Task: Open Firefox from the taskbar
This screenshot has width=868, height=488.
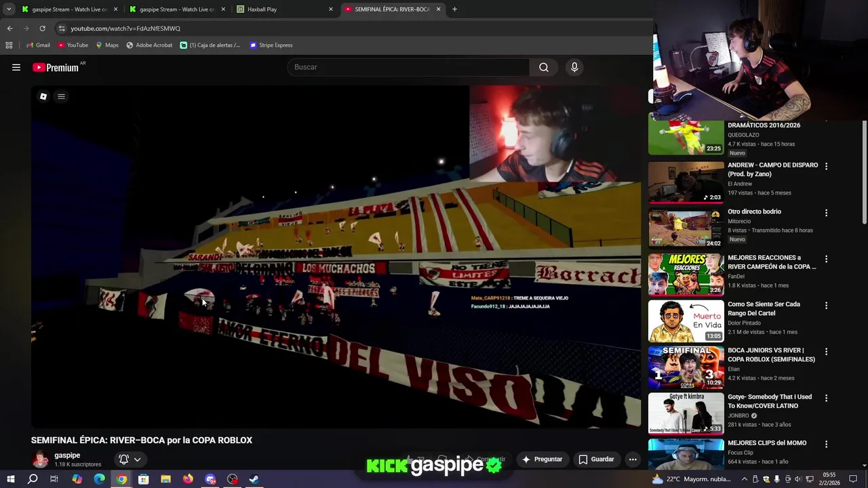Action: 188,479
